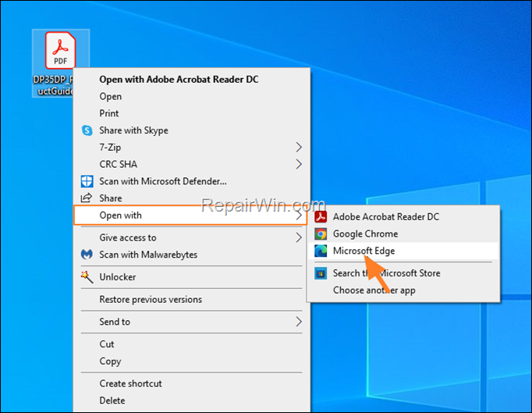Select Delete from the context menu

(192, 401)
